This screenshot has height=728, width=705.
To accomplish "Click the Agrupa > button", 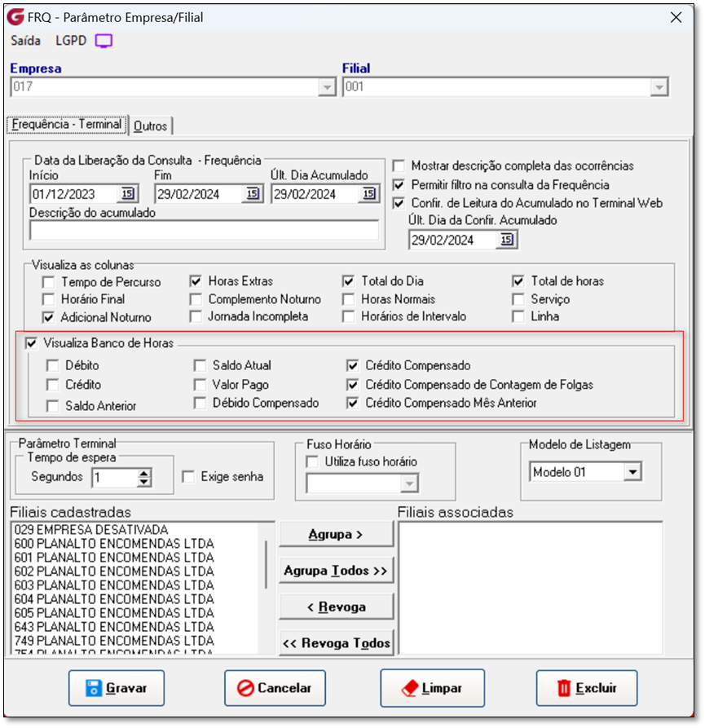I will pos(337,534).
